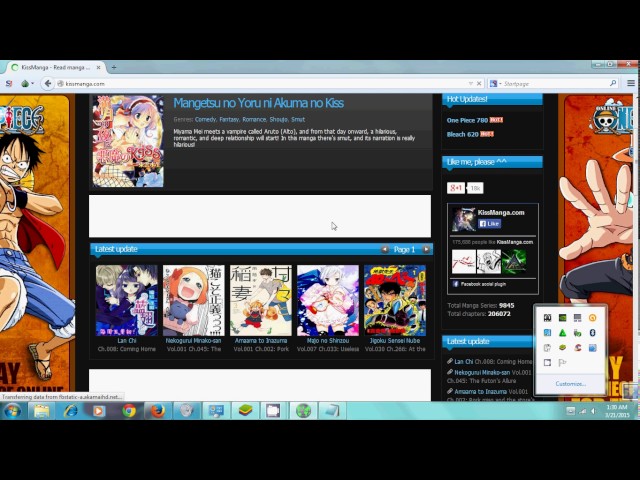640x480 pixels.
Task: Open One Piece 780 hot update
Action: 467,120
